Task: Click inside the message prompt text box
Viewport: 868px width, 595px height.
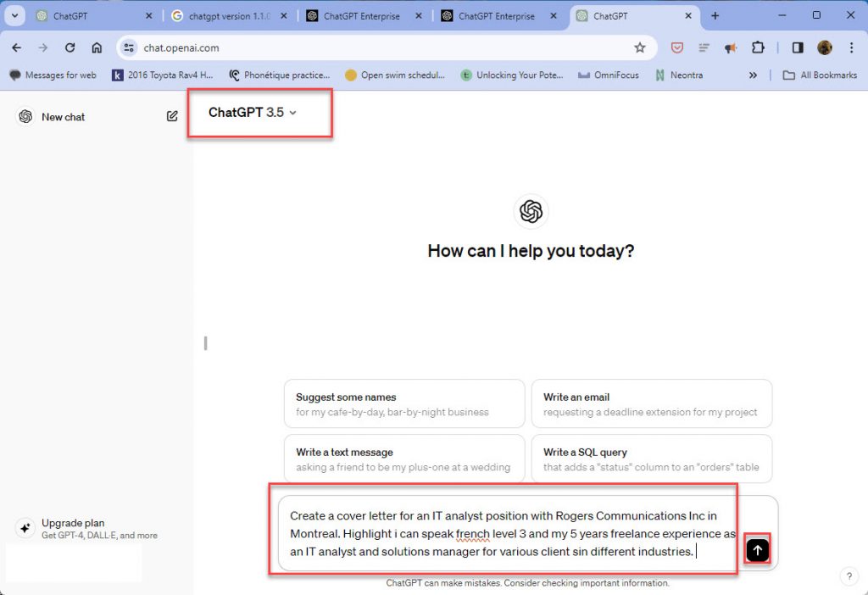Action: [509, 534]
